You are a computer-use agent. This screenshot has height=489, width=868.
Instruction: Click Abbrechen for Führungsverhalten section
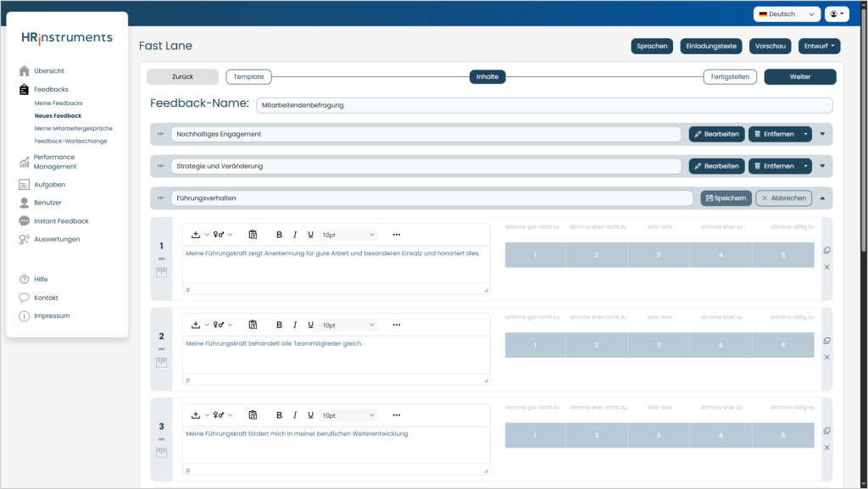click(783, 198)
